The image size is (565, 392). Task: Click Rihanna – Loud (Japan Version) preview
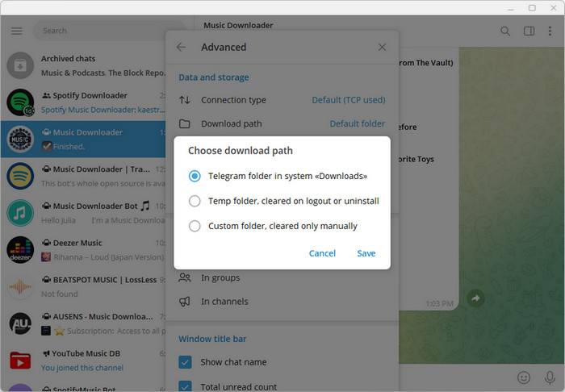(x=108, y=257)
